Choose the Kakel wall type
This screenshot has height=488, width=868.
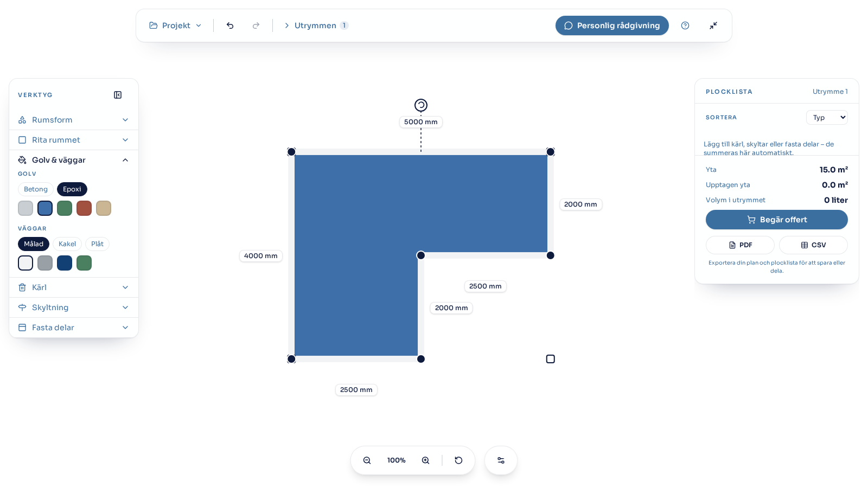[67, 244]
